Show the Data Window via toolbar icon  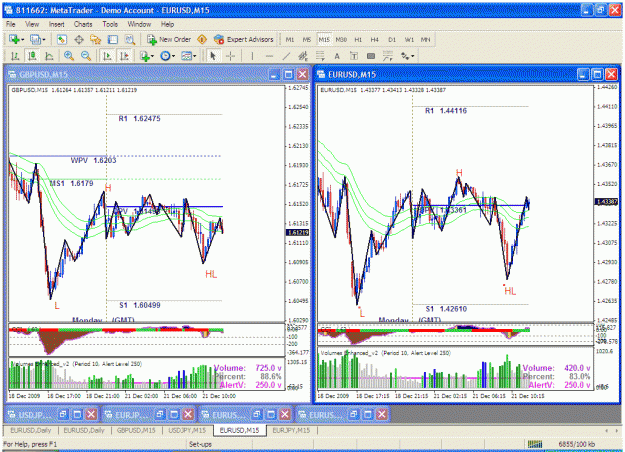79,39
